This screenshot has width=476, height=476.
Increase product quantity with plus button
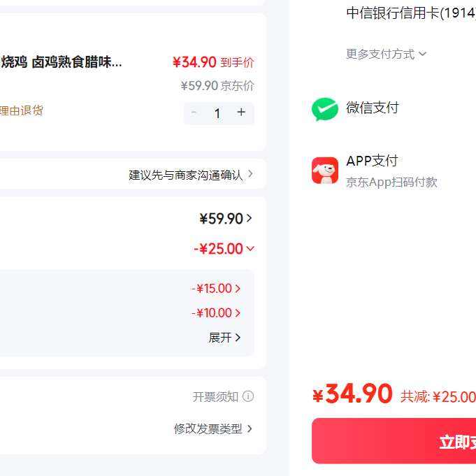[241, 113]
